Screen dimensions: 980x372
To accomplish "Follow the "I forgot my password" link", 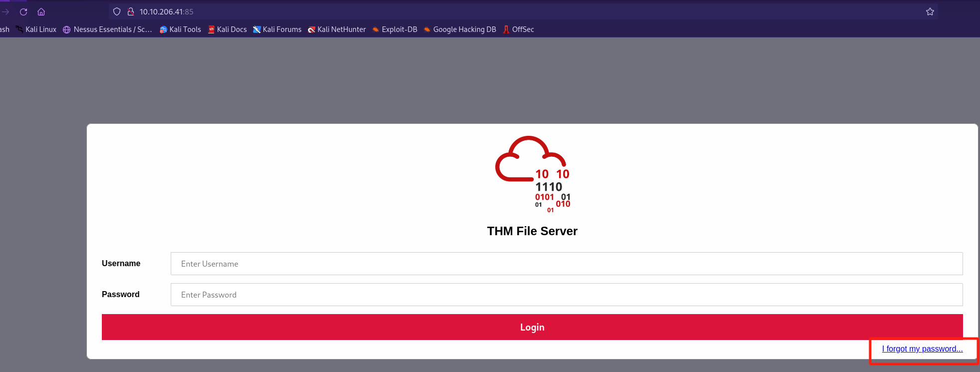I will [x=922, y=349].
